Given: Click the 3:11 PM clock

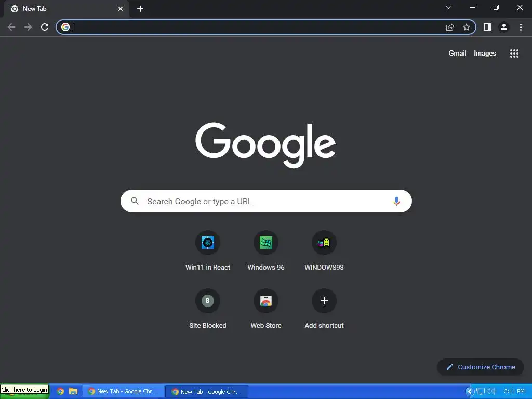Looking at the screenshot, I should click(514, 392).
